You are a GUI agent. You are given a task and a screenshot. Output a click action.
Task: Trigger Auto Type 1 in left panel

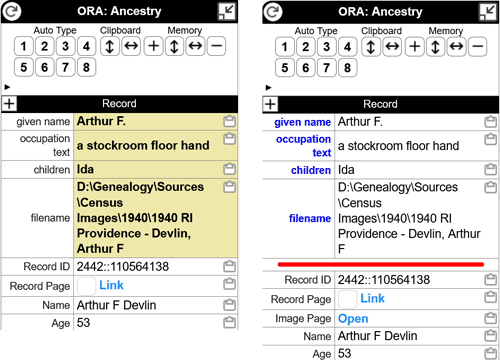coord(23,46)
